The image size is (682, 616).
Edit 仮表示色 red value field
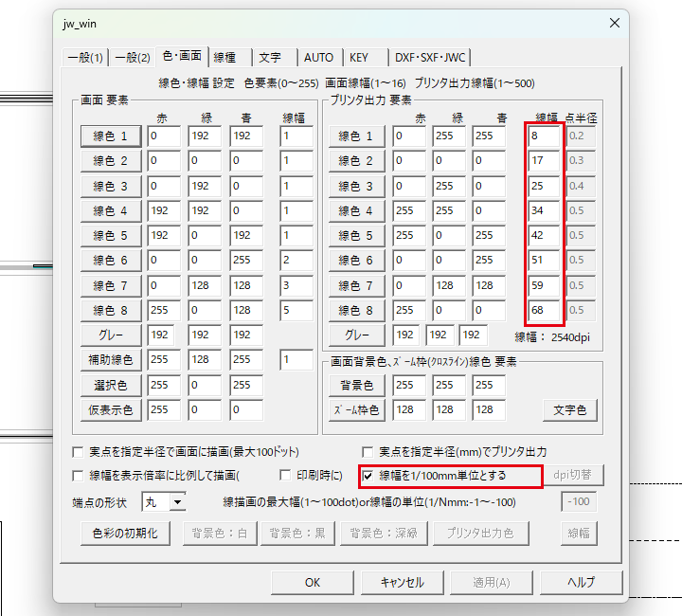pyautogui.click(x=164, y=409)
